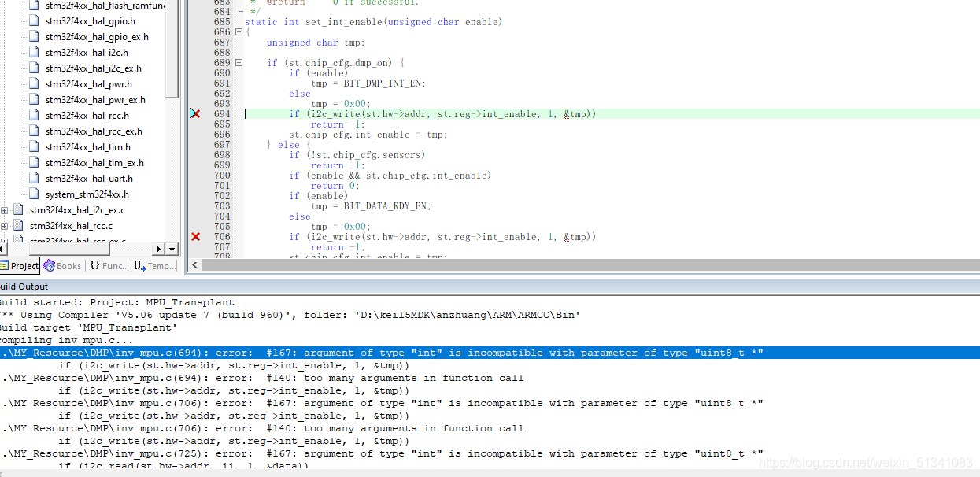Click file icon of stm32f4xx_hal_pwr.h
980x477 pixels.
(x=34, y=84)
